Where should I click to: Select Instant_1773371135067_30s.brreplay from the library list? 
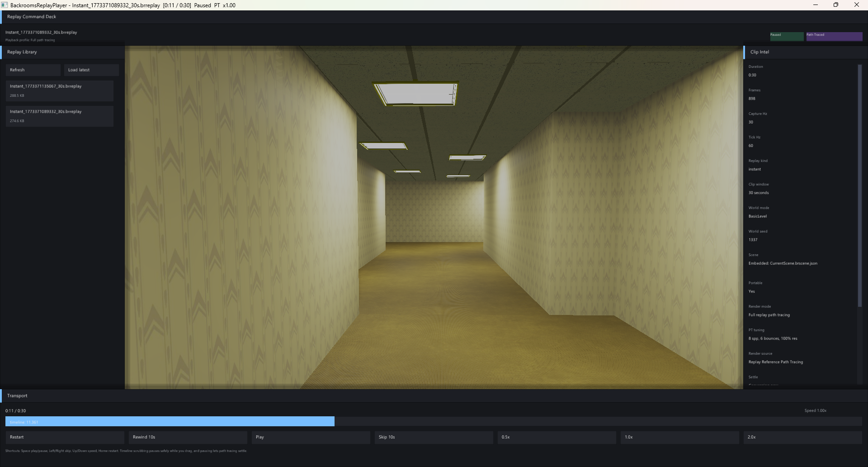[59, 91]
